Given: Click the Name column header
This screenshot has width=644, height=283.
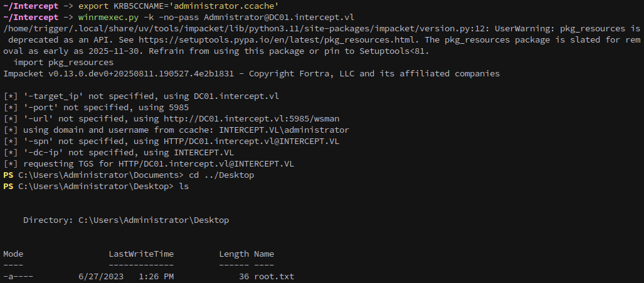Looking at the screenshot, I should tap(264, 254).
